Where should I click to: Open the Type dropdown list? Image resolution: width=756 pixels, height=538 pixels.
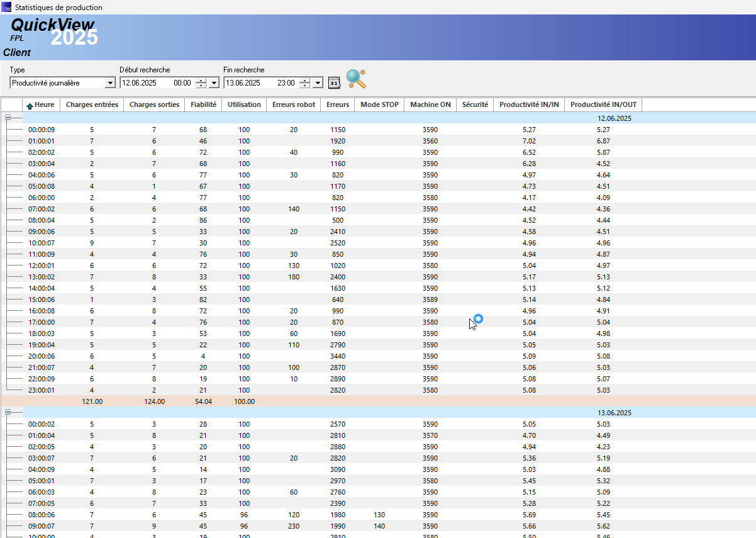(x=110, y=83)
